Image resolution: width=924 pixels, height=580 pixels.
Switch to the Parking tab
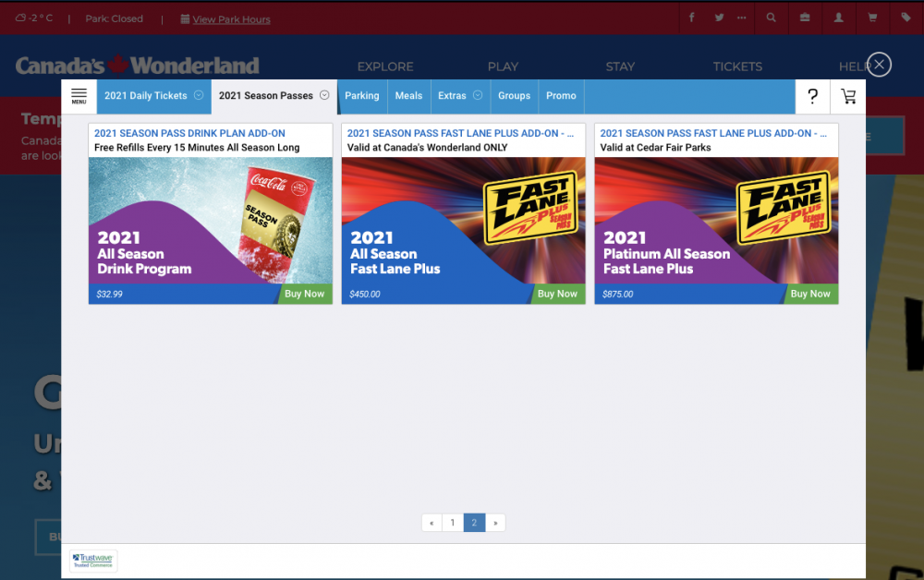(361, 96)
